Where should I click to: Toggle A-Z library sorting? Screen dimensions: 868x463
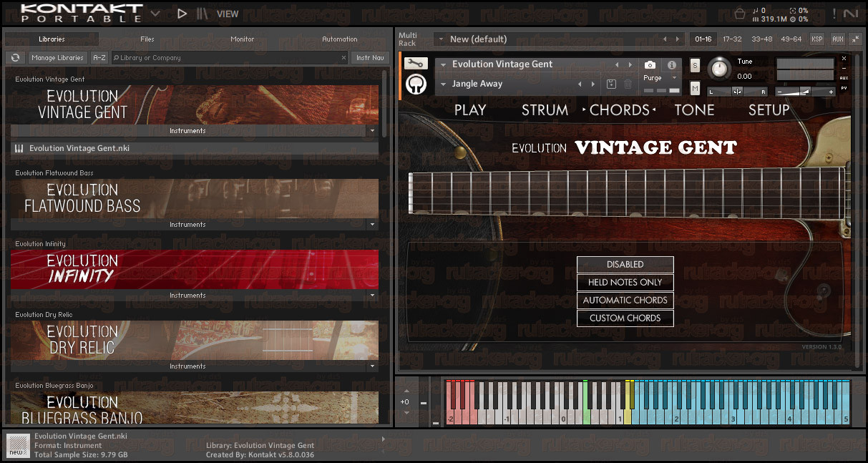pyautogui.click(x=99, y=58)
